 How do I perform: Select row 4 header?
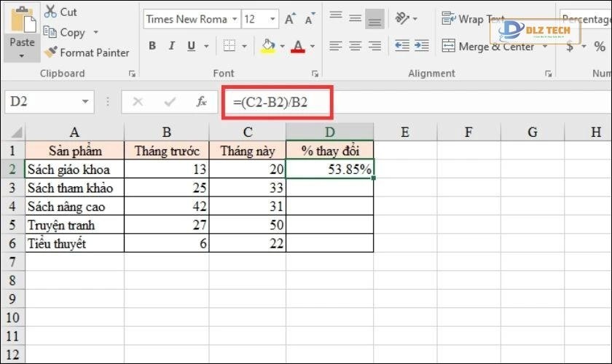[12, 207]
